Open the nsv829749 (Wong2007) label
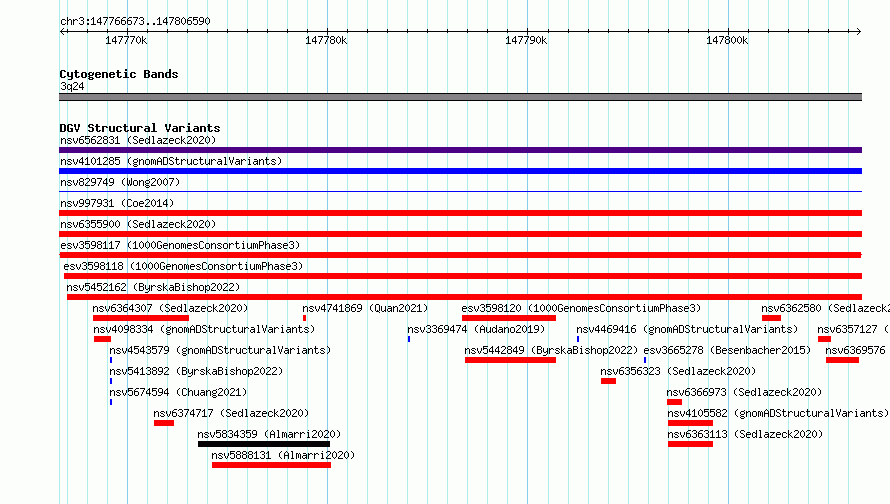Screen dimensions: 890x504 pos(120,182)
